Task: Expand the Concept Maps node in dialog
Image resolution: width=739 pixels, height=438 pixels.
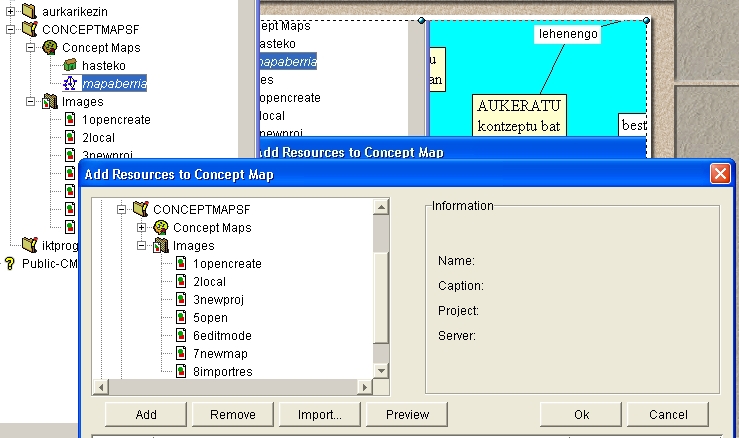Action: 141,228
